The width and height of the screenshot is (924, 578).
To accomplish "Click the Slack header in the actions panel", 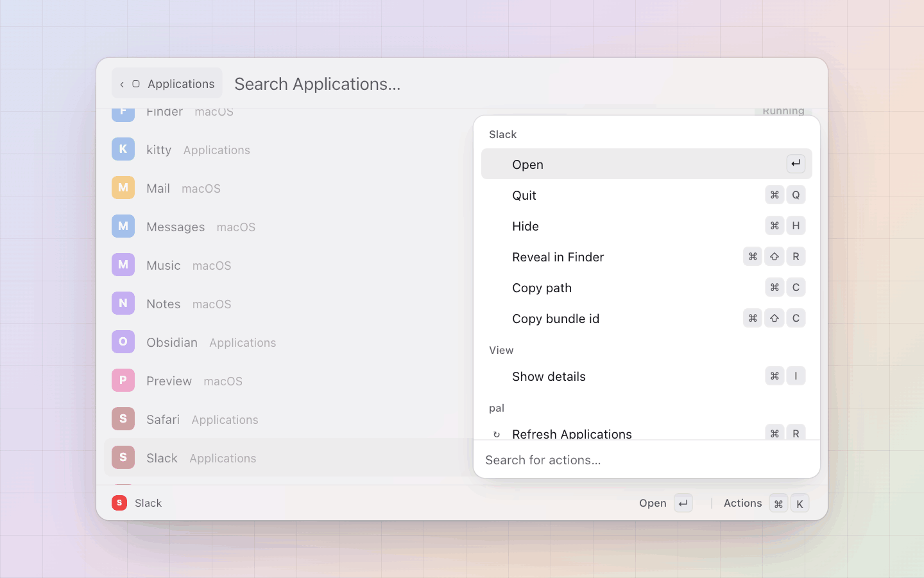I will (502, 134).
